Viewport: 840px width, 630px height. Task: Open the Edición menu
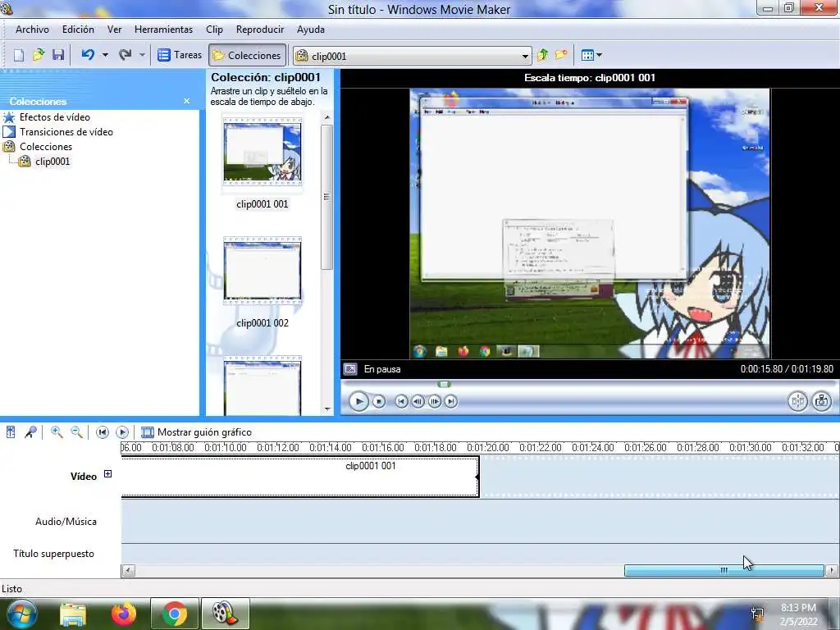(x=78, y=30)
